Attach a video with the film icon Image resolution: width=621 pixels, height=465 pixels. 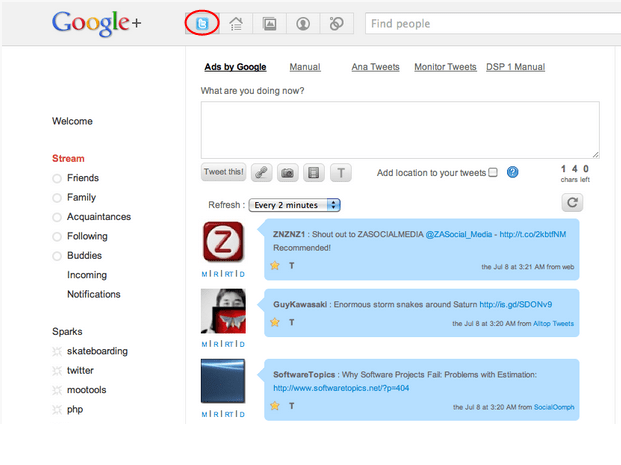[x=314, y=173]
